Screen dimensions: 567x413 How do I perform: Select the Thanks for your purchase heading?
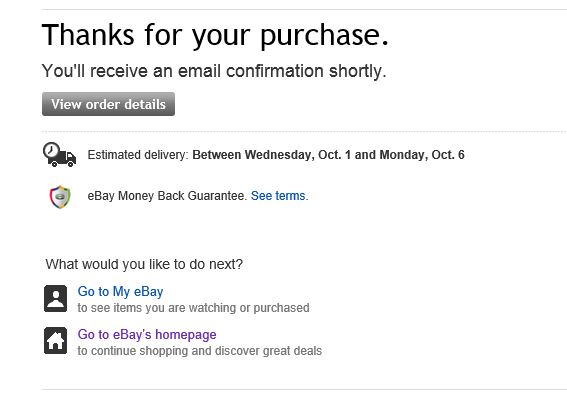(215, 35)
